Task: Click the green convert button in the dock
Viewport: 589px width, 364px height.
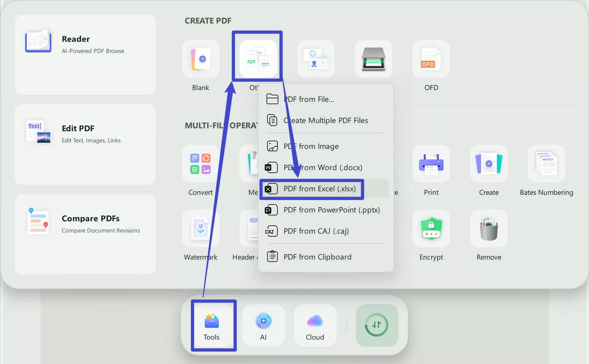Action: click(x=377, y=325)
